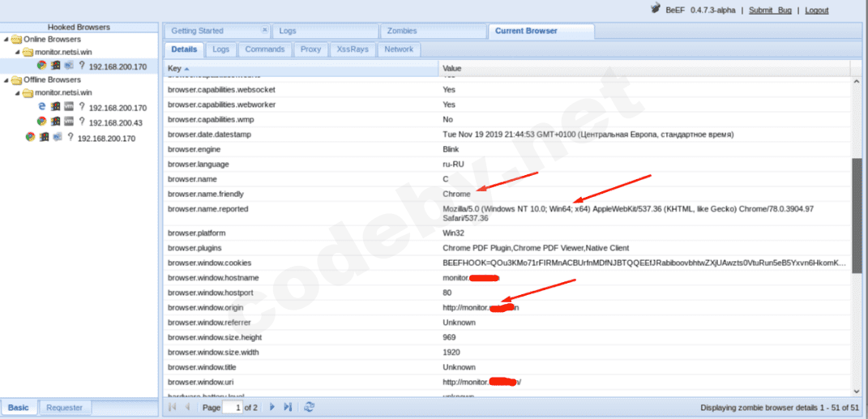Open the Network sub-tab

[399, 49]
